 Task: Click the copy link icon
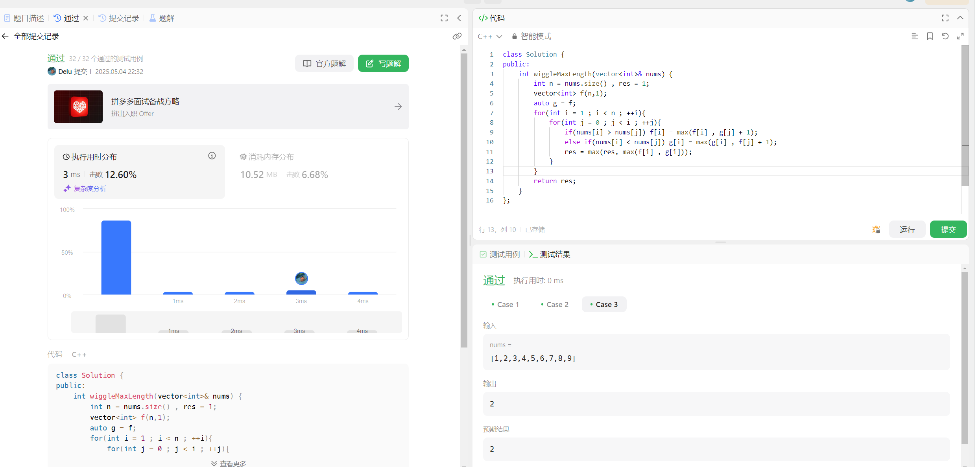tap(457, 36)
